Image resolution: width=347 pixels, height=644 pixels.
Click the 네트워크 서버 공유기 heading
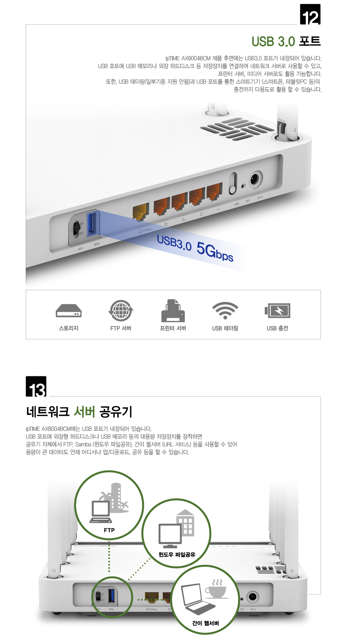pyautogui.click(x=80, y=411)
